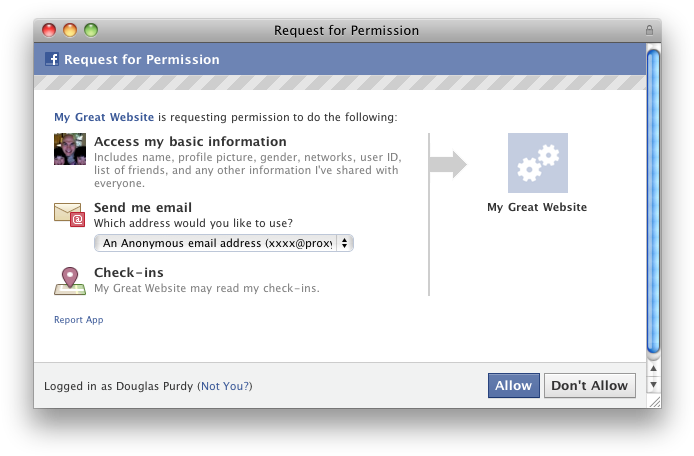The width and height of the screenshot is (694, 456).
Task: Click the My Great Website label under gears
Action: click(x=537, y=208)
